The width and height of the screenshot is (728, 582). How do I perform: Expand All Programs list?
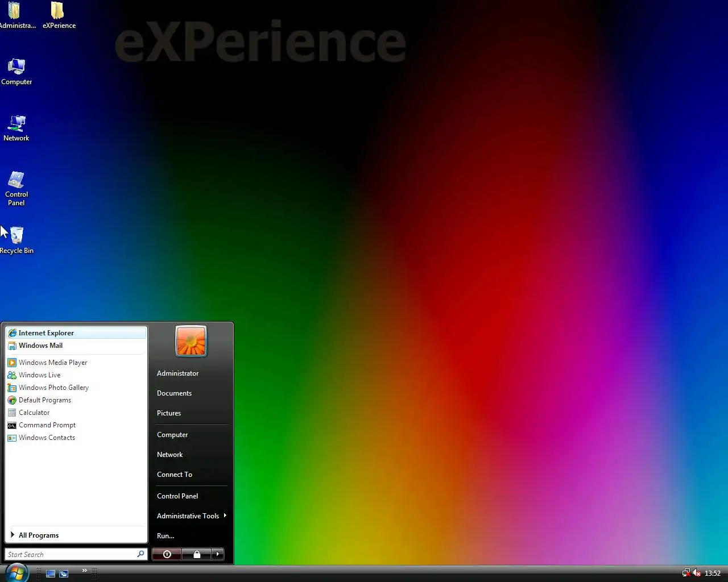point(76,535)
